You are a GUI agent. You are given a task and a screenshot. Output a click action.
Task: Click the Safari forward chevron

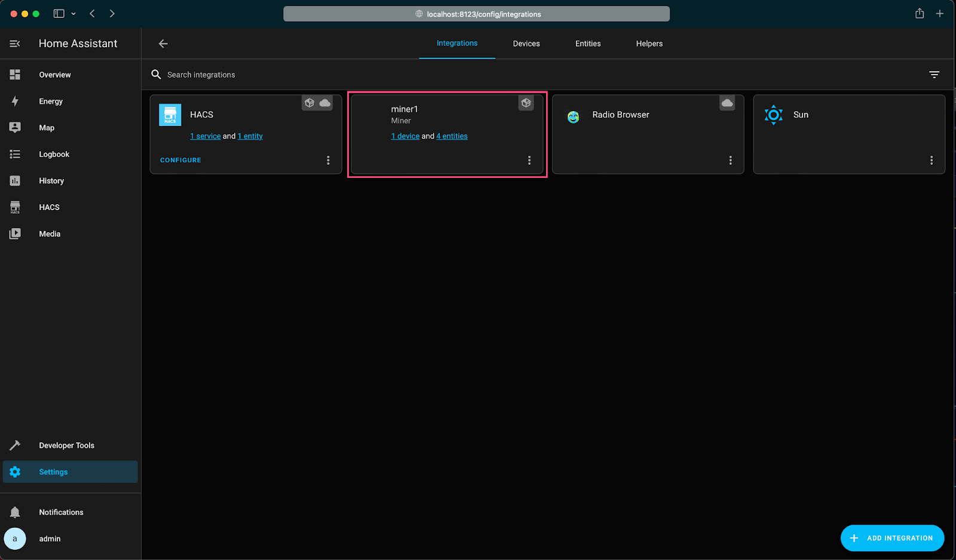click(x=112, y=14)
